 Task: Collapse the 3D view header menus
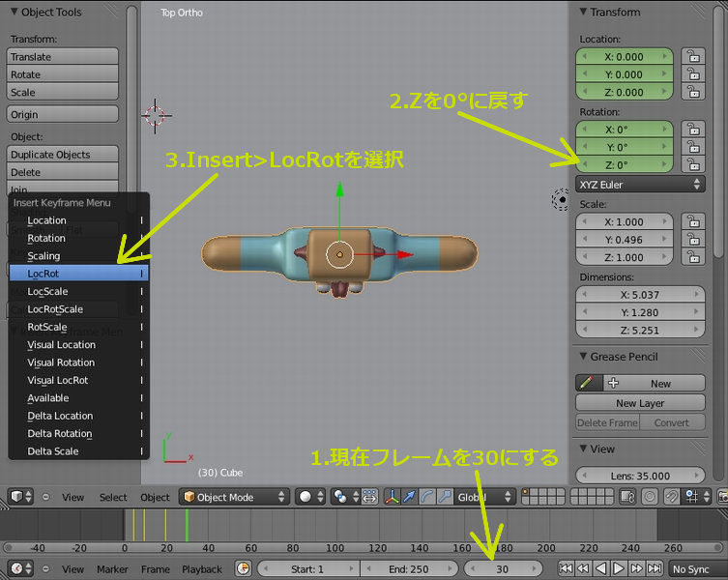[x=45, y=497]
